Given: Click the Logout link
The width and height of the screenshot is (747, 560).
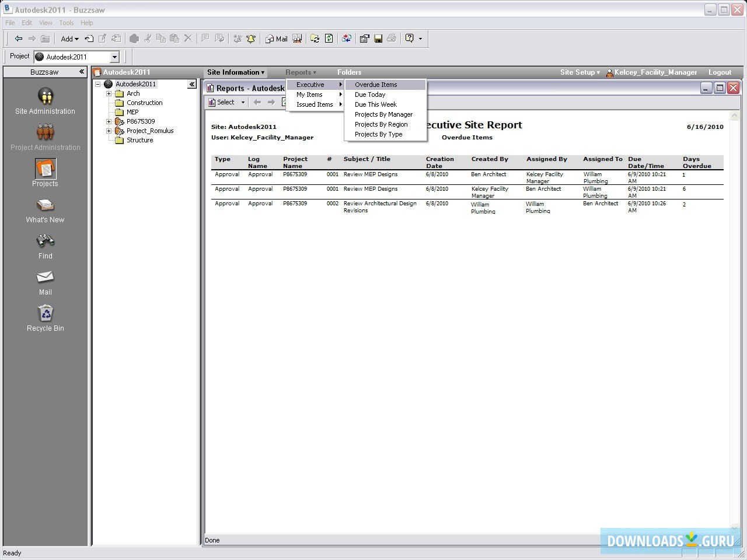Looking at the screenshot, I should pos(720,72).
